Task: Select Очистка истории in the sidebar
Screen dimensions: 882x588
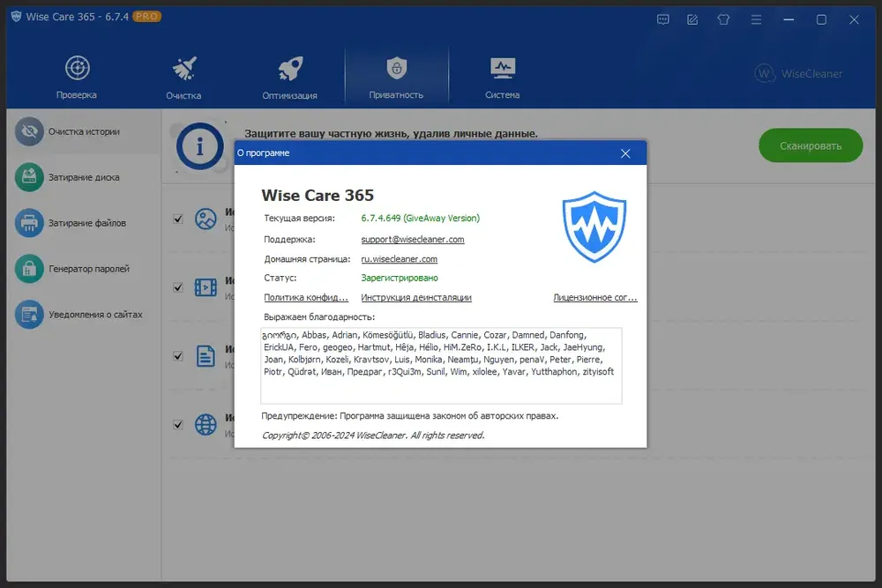Action: [x=84, y=131]
